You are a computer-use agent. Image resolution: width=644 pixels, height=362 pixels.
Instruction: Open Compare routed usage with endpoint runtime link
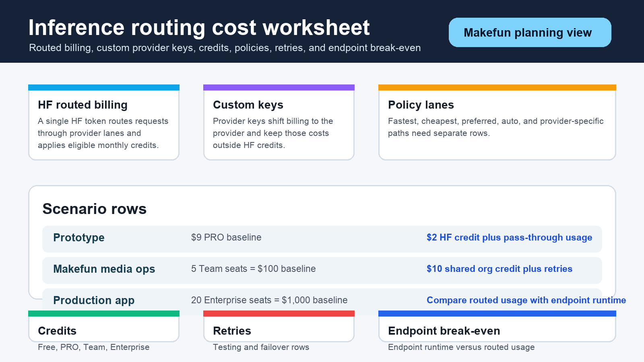click(526, 300)
